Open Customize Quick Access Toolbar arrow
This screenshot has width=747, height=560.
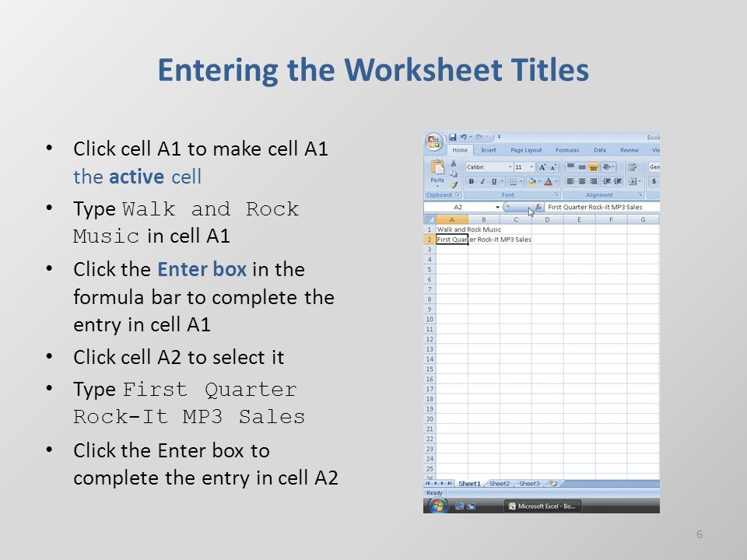(x=500, y=137)
